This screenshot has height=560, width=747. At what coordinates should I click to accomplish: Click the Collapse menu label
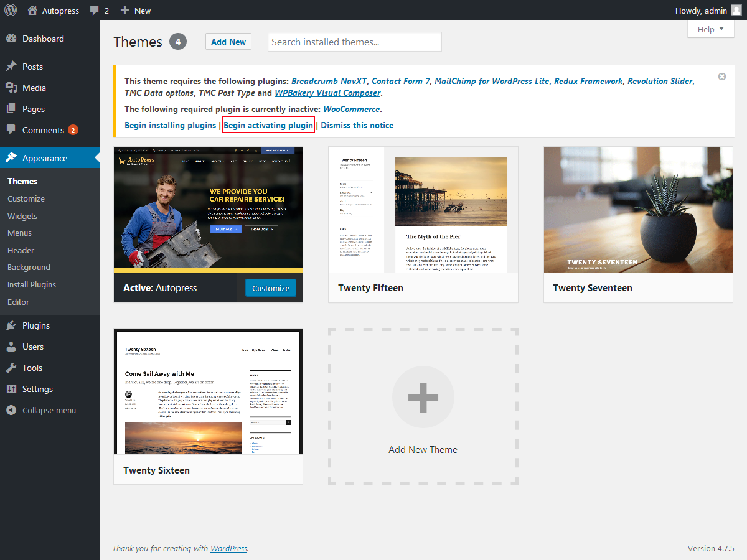coord(49,410)
